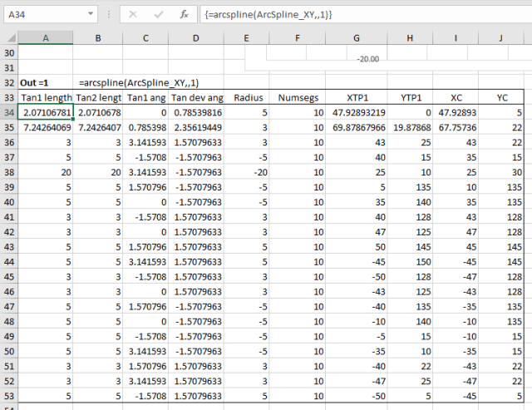The width and height of the screenshot is (532, 410).
Task: Click the Cancel X icon in formula bar
Action: coord(132,14)
